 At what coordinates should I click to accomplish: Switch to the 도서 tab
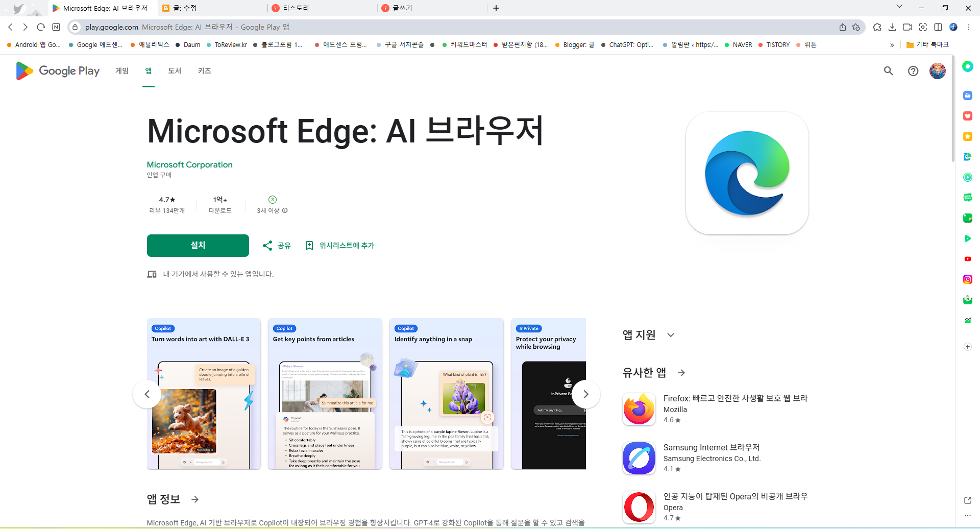coord(175,71)
